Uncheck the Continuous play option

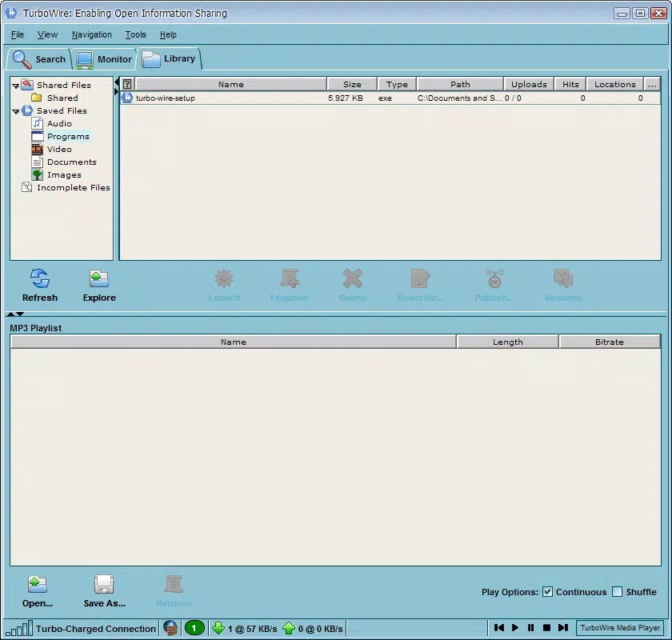(x=547, y=591)
